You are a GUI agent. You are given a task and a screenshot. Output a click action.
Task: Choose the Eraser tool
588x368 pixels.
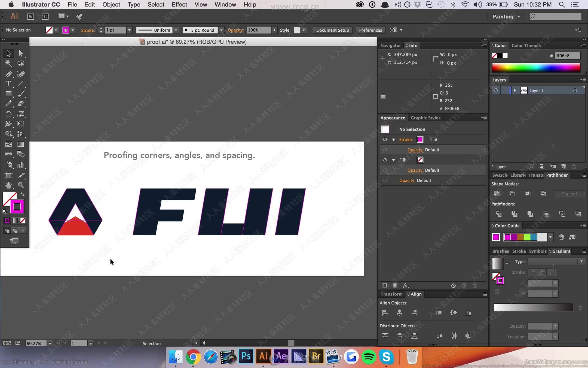(21, 104)
